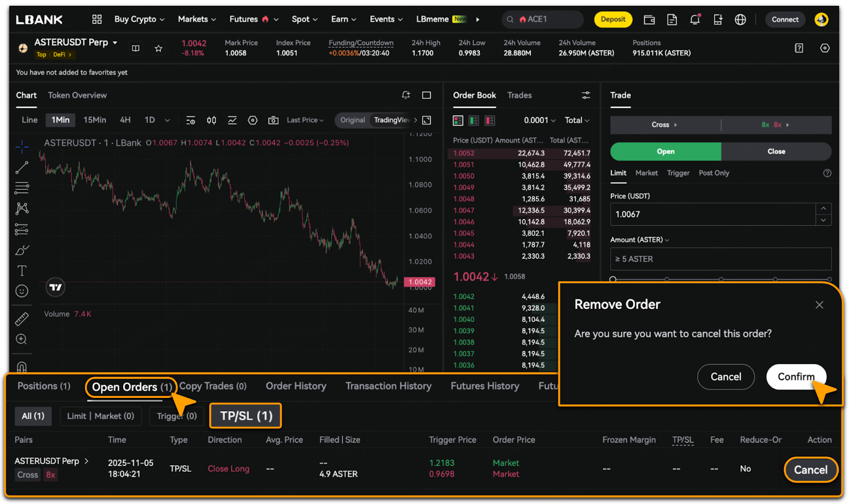Open order book settings sliders icon

586,95
